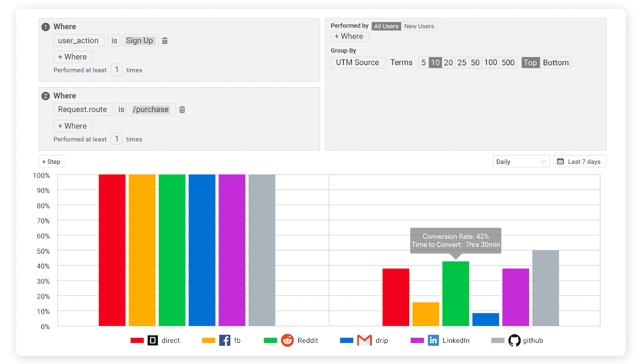Click the Facebook logo in legend
Viewport: 642px width, 364px height.
point(225,340)
